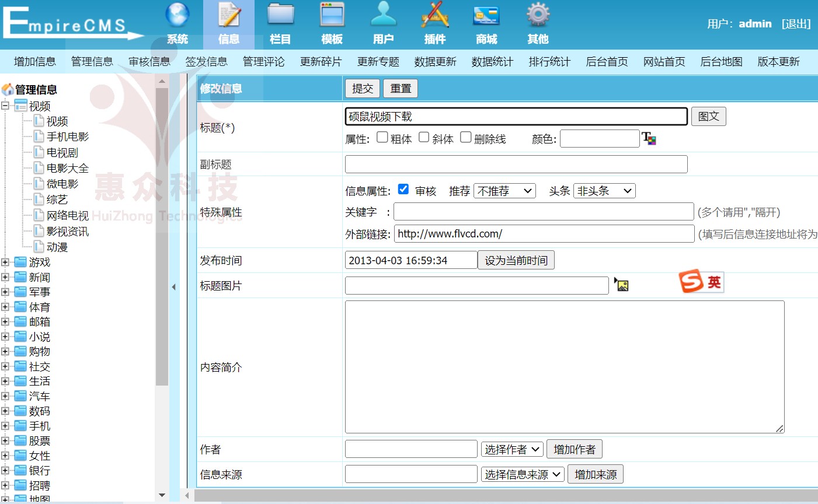Open the 系统 globe icon

click(177, 15)
